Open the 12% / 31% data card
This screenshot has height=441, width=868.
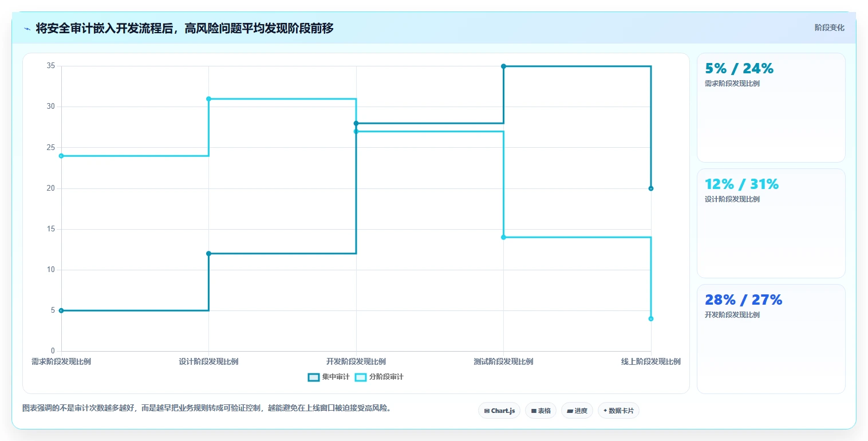pyautogui.click(x=771, y=223)
